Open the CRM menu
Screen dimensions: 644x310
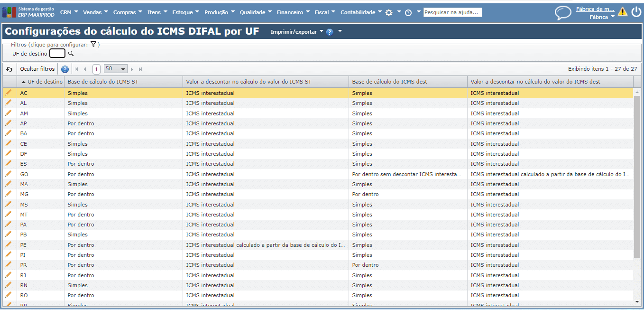pos(69,12)
